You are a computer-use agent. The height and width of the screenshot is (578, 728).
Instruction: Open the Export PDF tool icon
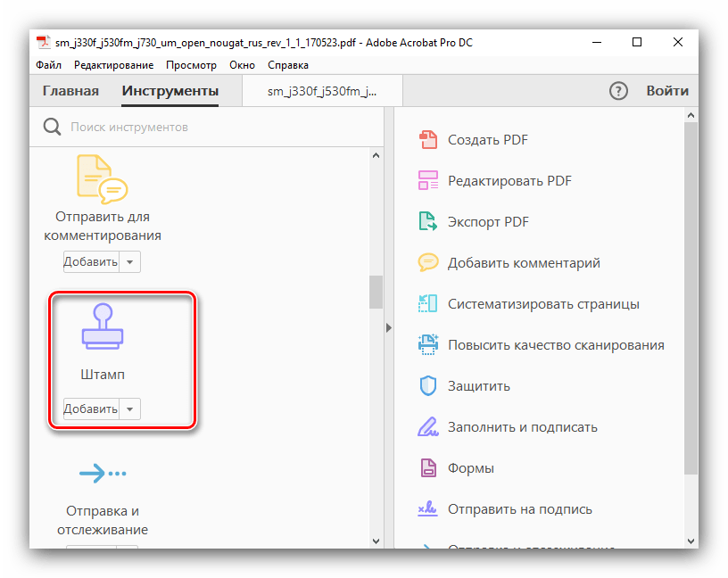click(x=428, y=222)
